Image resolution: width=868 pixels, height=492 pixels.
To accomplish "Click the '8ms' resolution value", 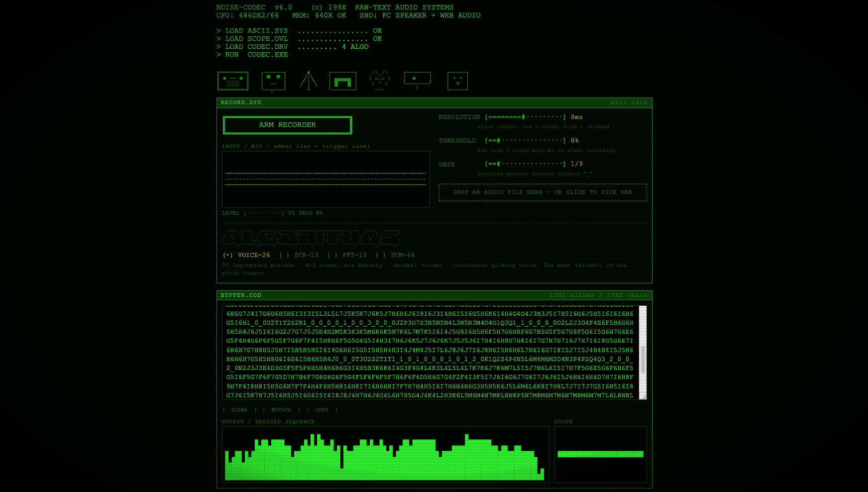I will 577,117.
